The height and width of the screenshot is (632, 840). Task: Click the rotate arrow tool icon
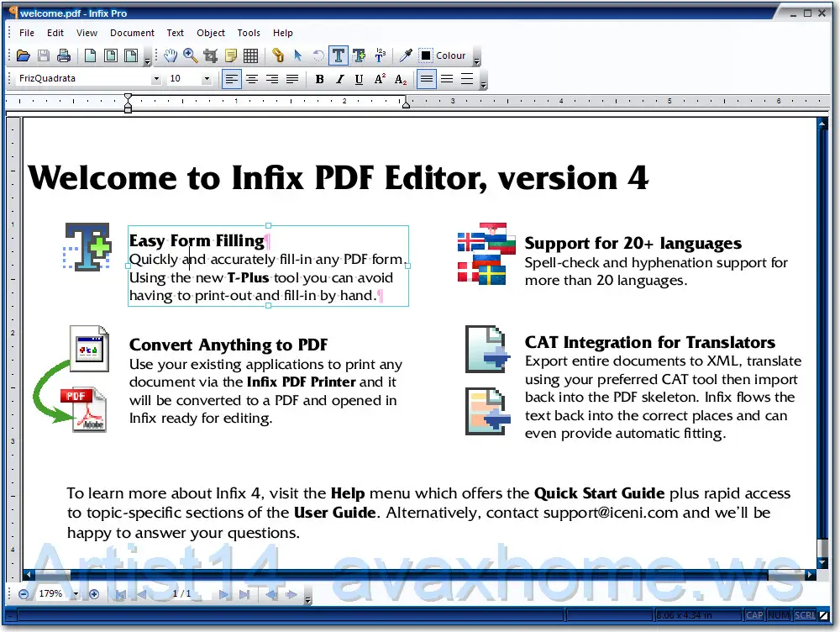(x=318, y=55)
